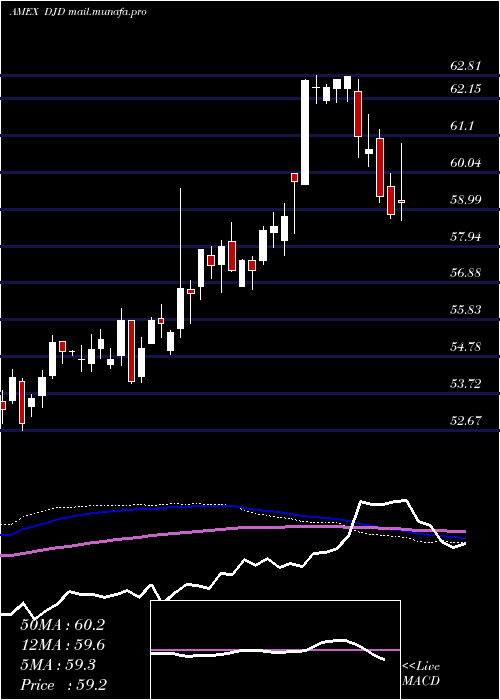Click the 56.88 price axis label
Viewport: 500px width, 700px height.
click(466, 273)
